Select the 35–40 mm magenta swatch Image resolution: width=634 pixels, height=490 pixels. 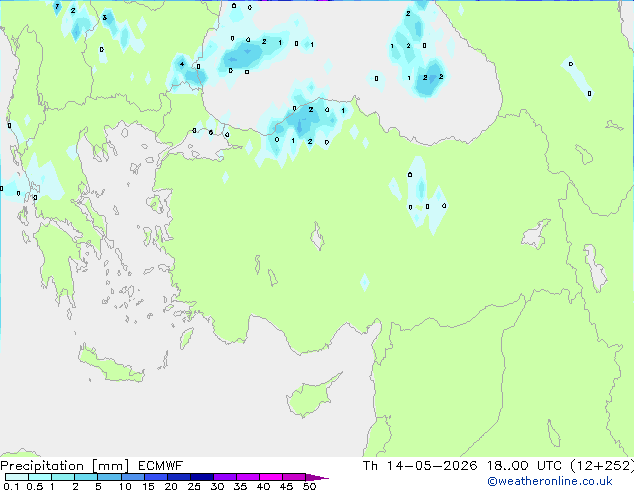248,477
